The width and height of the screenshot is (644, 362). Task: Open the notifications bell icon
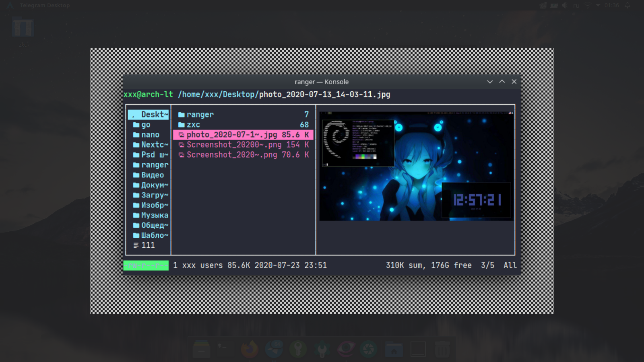coord(627,5)
